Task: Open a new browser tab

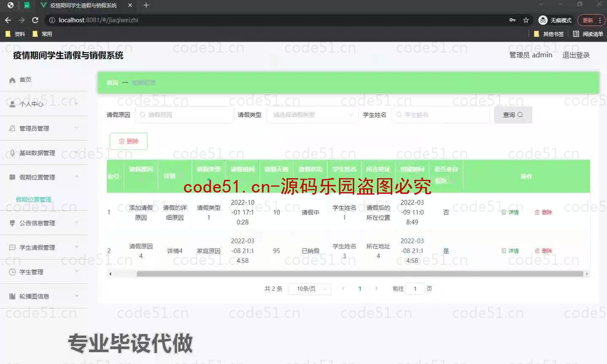Action: [x=146, y=5]
